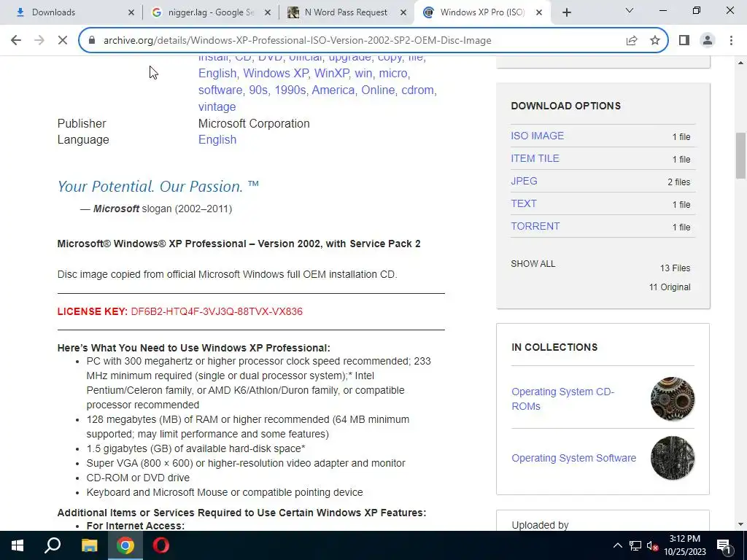Image resolution: width=747 pixels, height=560 pixels.
Task: Close the Downloads tab
Action: (131, 13)
